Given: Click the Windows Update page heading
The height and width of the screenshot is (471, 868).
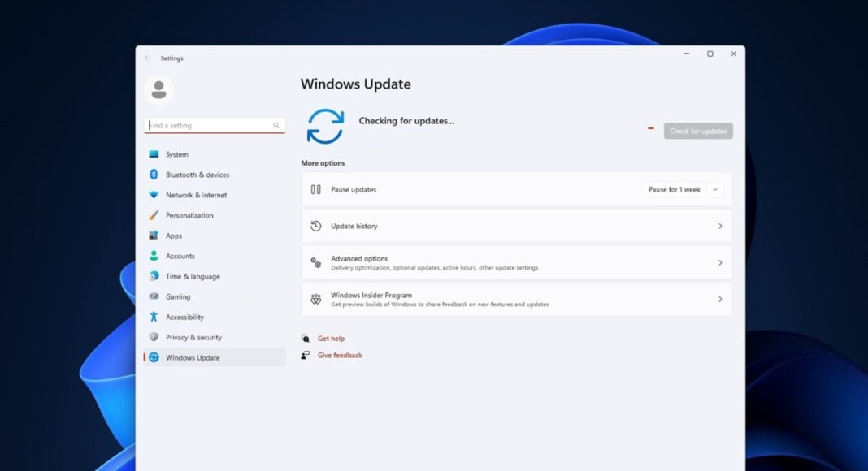Looking at the screenshot, I should tap(355, 84).
